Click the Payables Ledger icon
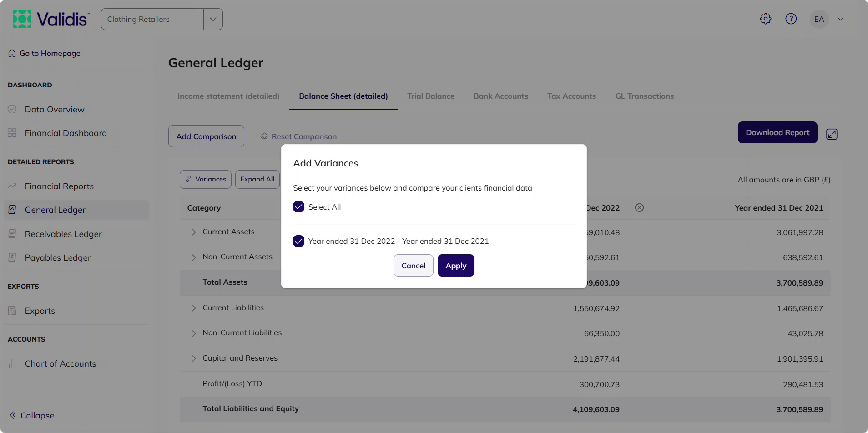Screen dimensions: 868x433 [x=12, y=257]
